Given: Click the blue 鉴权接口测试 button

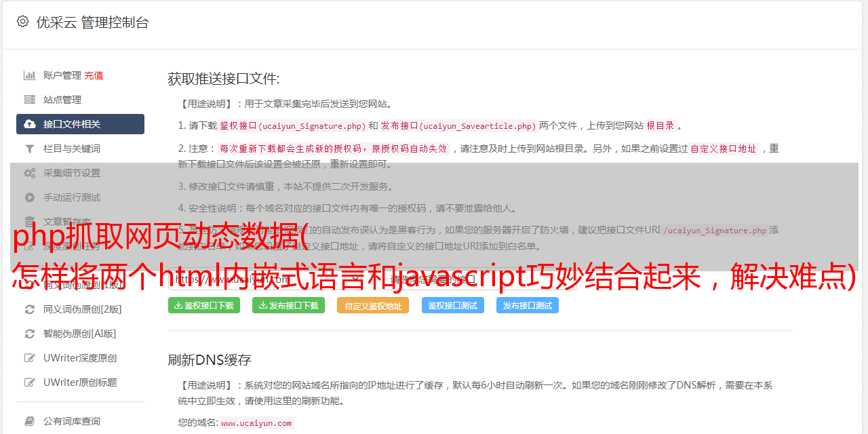Looking at the screenshot, I should (x=453, y=306).
